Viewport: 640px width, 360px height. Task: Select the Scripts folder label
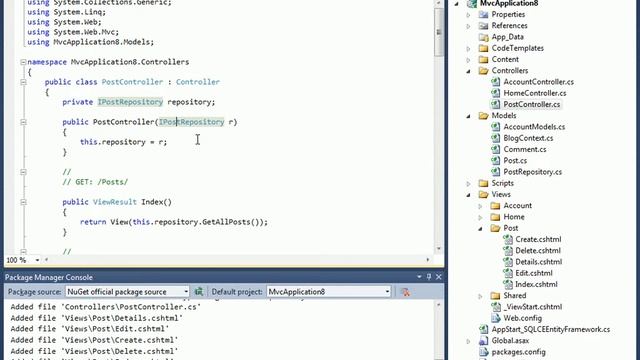[502, 183]
